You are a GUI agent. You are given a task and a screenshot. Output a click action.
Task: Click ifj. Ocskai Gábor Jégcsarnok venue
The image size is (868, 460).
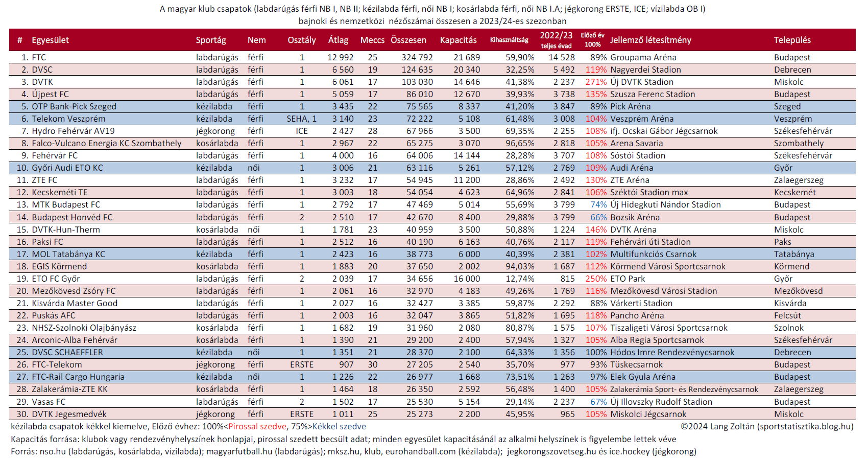pyautogui.click(x=664, y=131)
